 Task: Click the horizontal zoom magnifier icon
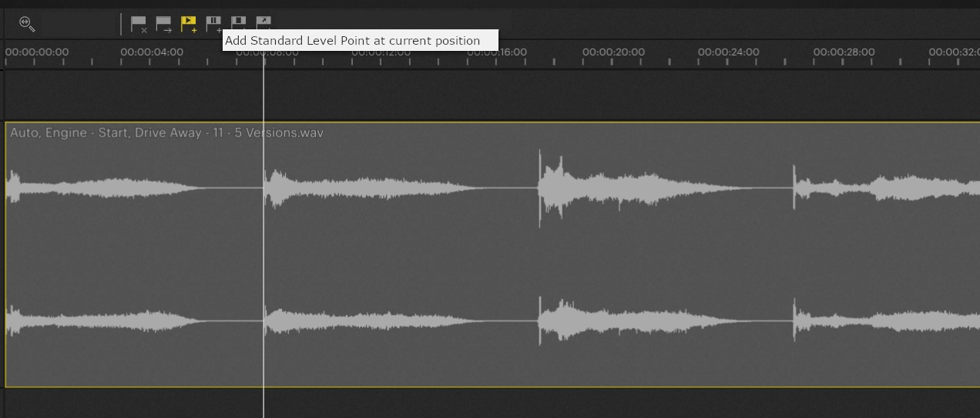click(x=27, y=24)
